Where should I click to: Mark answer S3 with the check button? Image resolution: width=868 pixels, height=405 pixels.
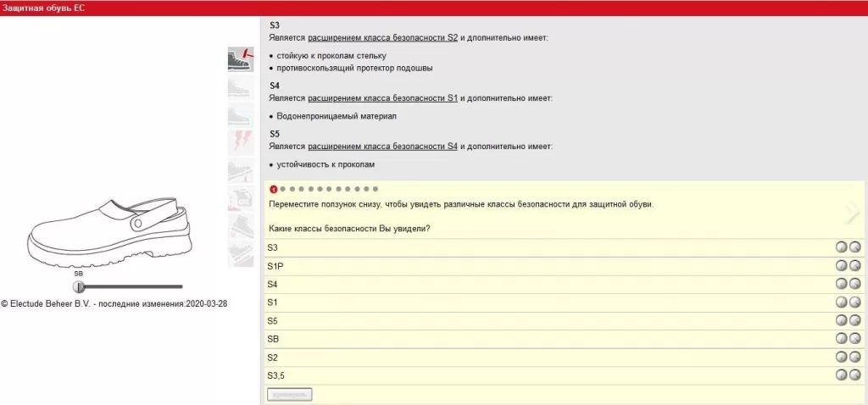click(x=842, y=247)
